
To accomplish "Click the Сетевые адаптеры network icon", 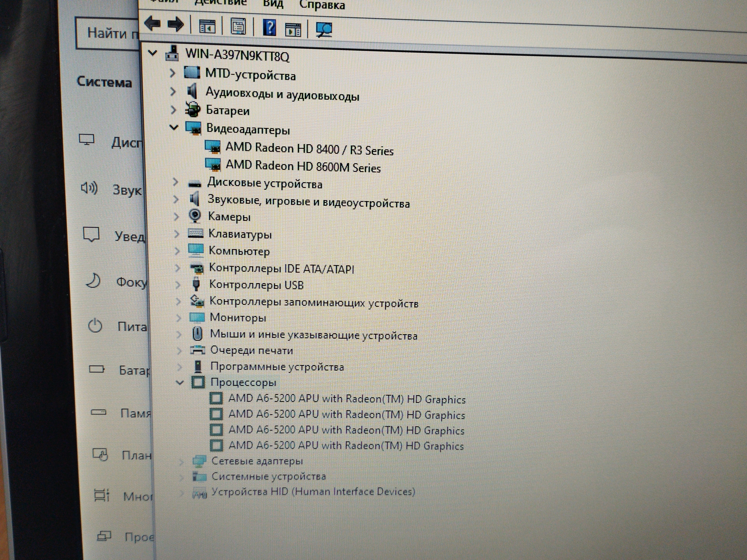I will (x=199, y=461).
